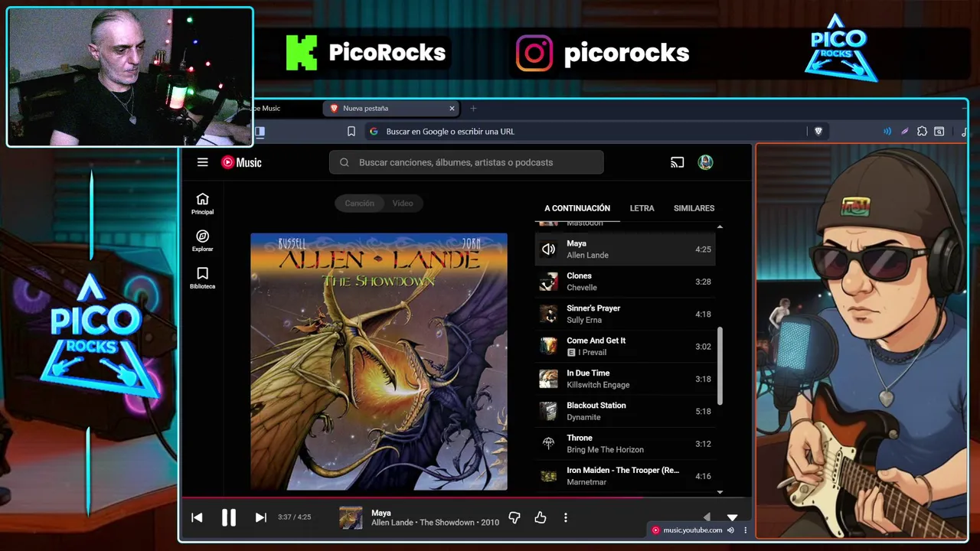
Task: Click the YouTube Music logo
Action: tap(241, 162)
